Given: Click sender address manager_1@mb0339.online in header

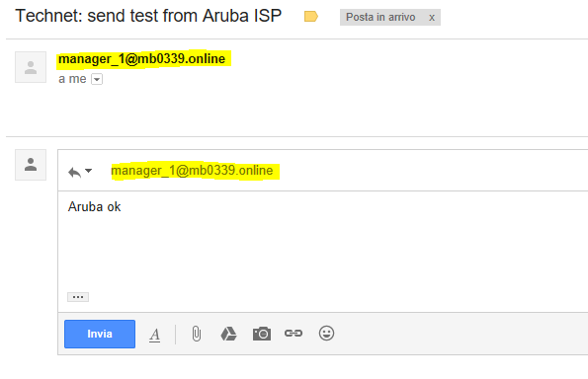Looking at the screenshot, I should point(141,59).
